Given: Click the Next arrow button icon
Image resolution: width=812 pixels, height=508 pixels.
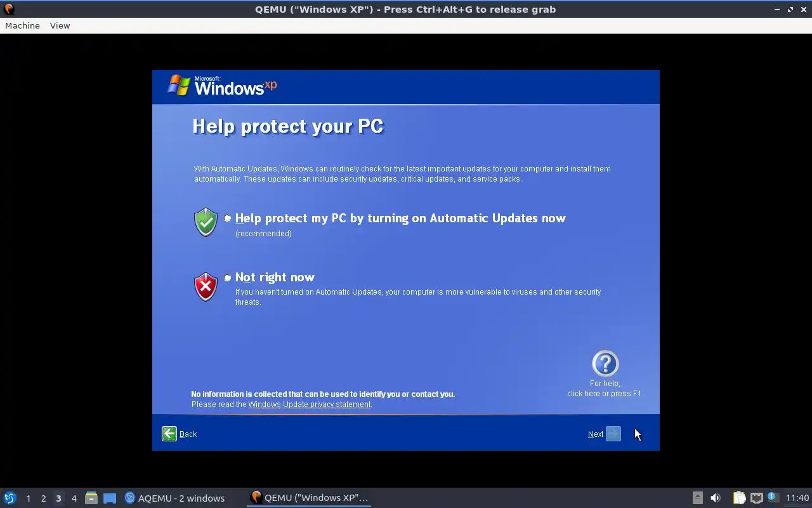Looking at the screenshot, I should (613, 434).
